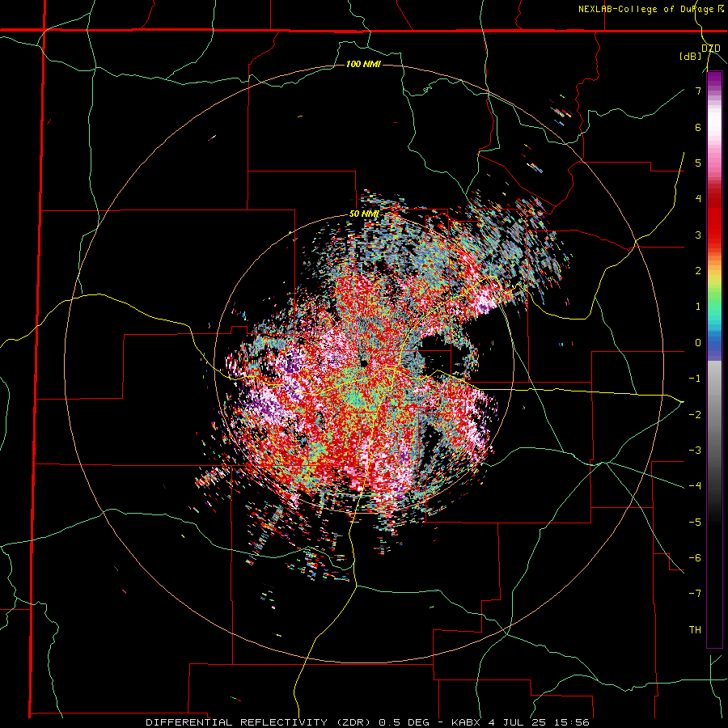Click the -5 value on the scale
728x728 pixels.
[x=695, y=523]
